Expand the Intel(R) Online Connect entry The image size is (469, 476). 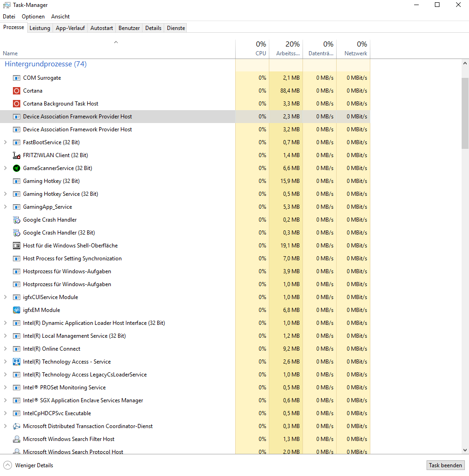point(5,349)
